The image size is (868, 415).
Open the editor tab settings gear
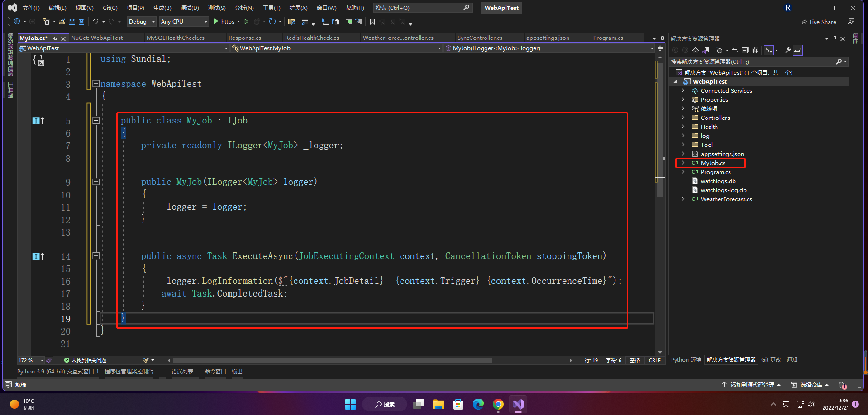click(x=663, y=38)
